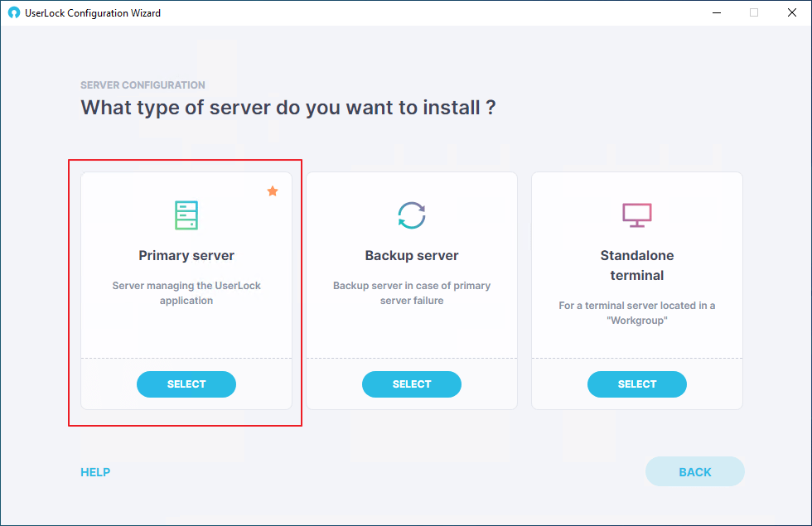Click the Backup server heading
The width and height of the screenshot is (812, 526).
tap(412, 255)
